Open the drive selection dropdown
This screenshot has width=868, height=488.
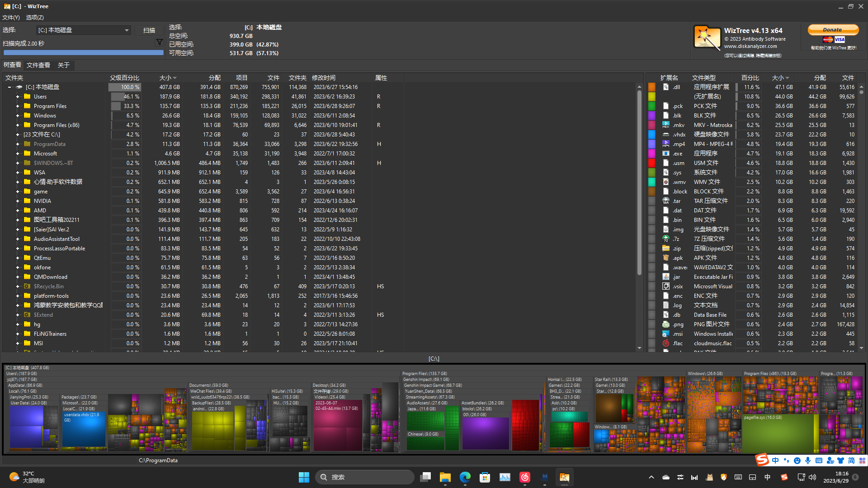[x=127, y=30]
